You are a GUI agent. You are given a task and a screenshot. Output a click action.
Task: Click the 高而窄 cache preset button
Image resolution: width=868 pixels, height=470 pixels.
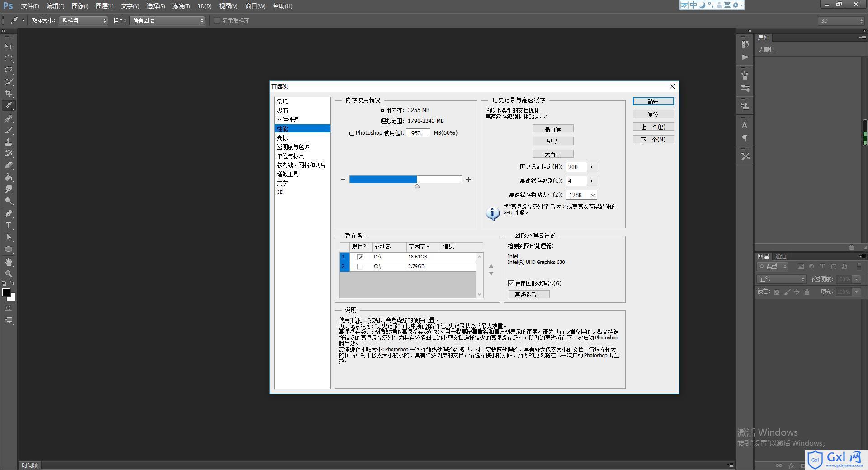[x=553, y=129]
